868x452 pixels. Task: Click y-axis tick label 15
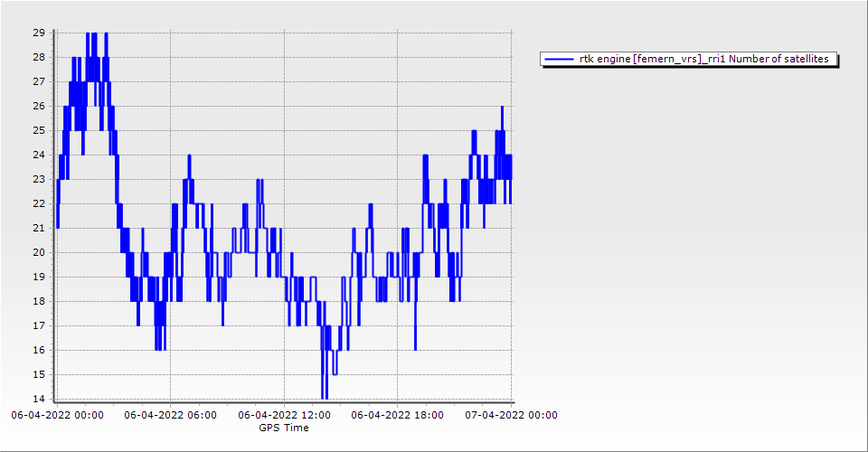click(39, 374)
